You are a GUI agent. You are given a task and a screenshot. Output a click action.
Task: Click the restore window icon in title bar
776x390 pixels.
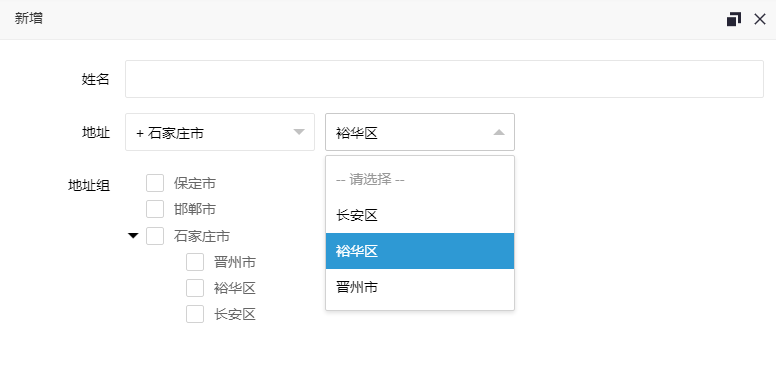pyautogui.click(x=733, y=19)
